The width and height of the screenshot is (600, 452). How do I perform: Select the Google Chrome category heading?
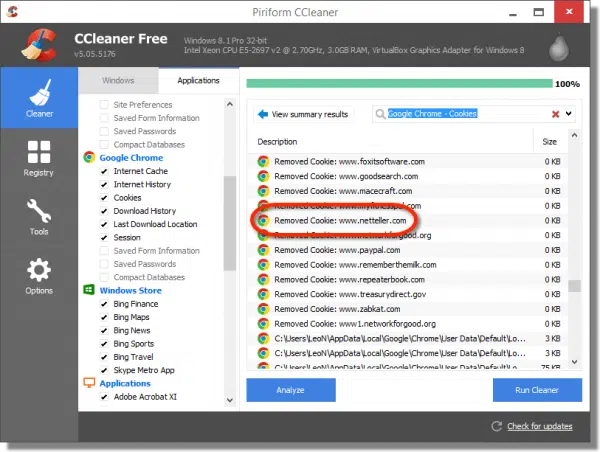[x=131, y=158]
